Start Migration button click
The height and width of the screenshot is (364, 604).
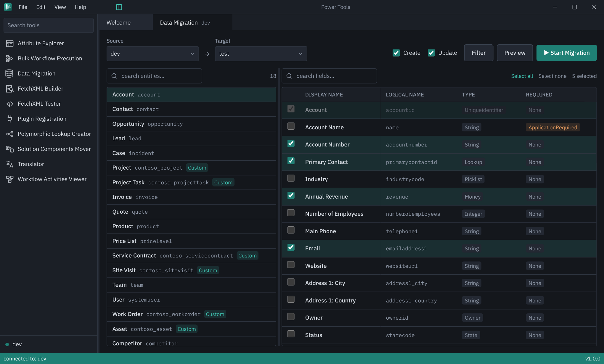coord(566,53)
